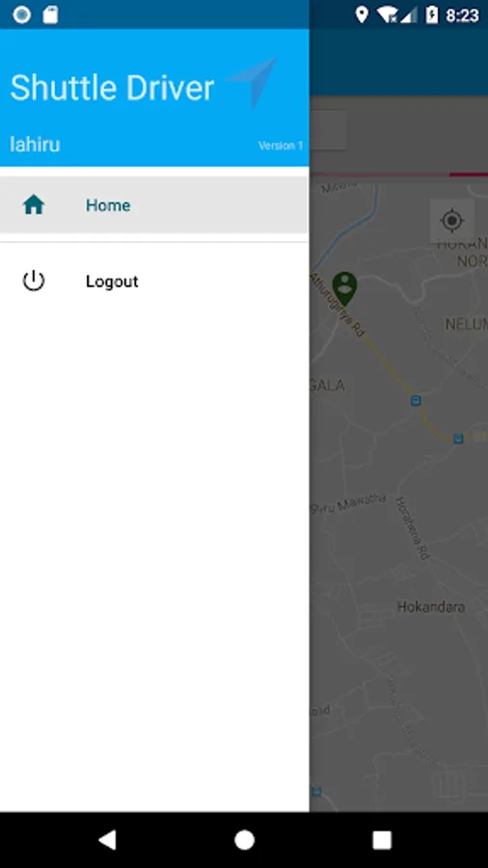Image resolution: width=488 pixels, height=868 pixels.
Task: Tap the upper blue bus stop marker
Action: pos(416,400)
